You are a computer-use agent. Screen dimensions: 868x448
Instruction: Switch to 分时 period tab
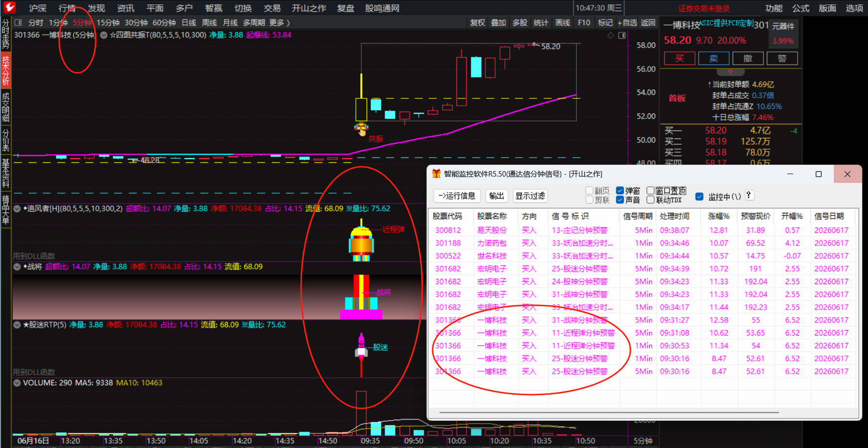(x=36, y=22)
